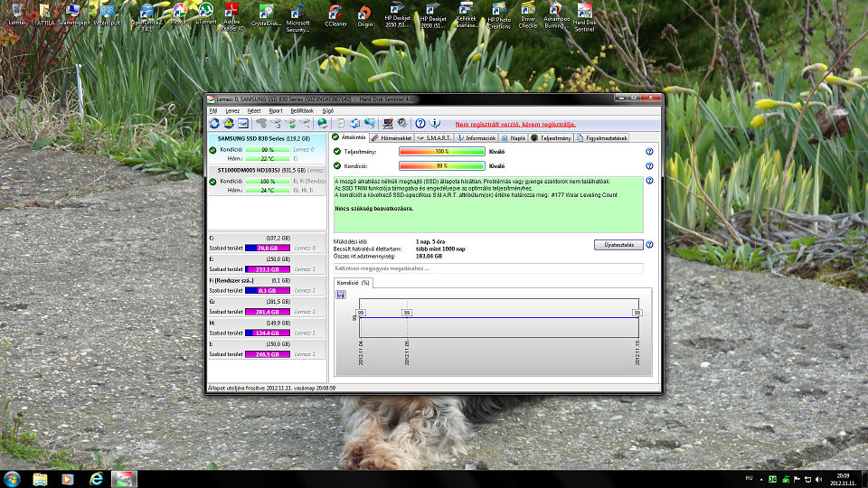Image resolution: width=868 pixels, height=488 pixels.
Task: Click the monitor toolbar icon
Action: [x=388, y=124]
